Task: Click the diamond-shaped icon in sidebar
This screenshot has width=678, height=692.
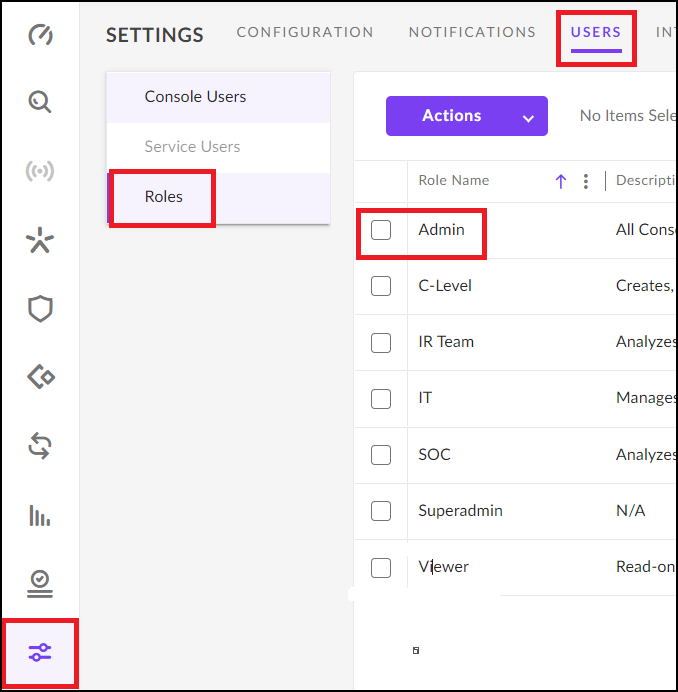Action: [x=40, y=377]
